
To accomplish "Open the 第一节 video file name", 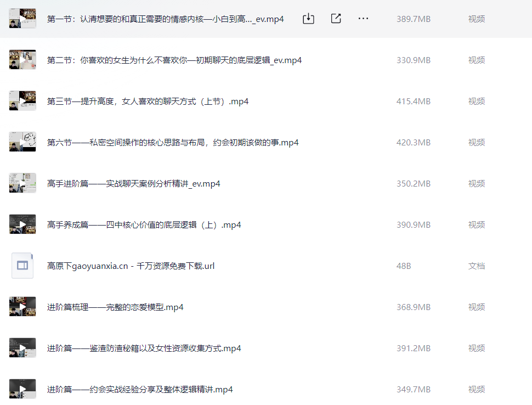I will [165, 19].
